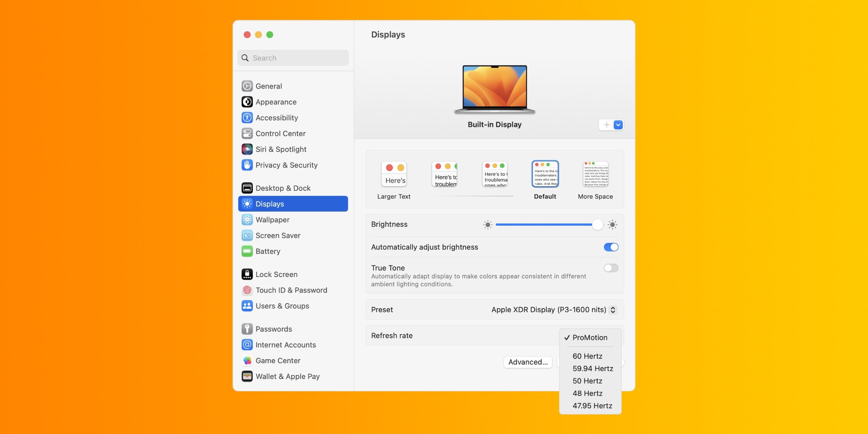Open Desktop & Dock settings
This screenshot has width=868, height=434.
[283, 188]
